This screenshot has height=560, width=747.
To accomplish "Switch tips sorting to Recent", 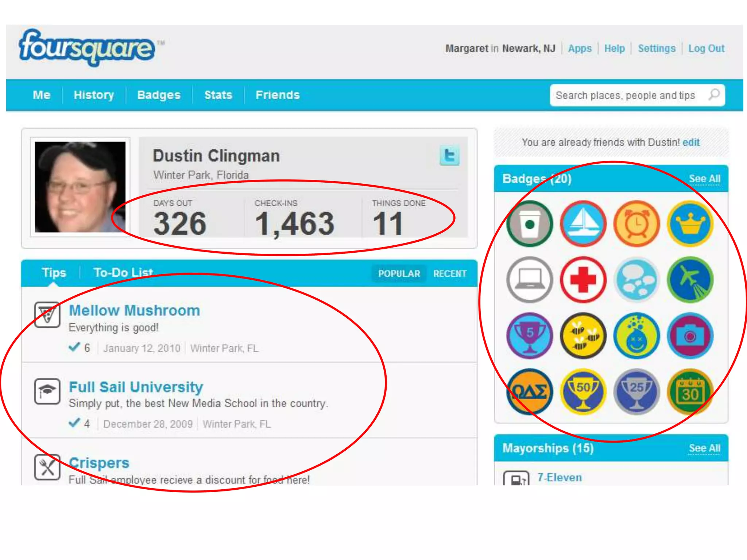I will tap(450, 273).
